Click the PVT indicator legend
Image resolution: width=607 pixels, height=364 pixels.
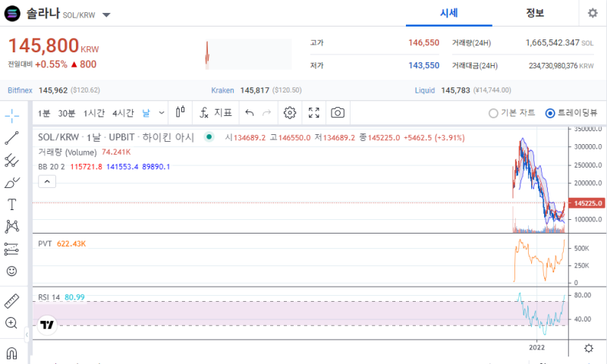click(x=45, y=243)
